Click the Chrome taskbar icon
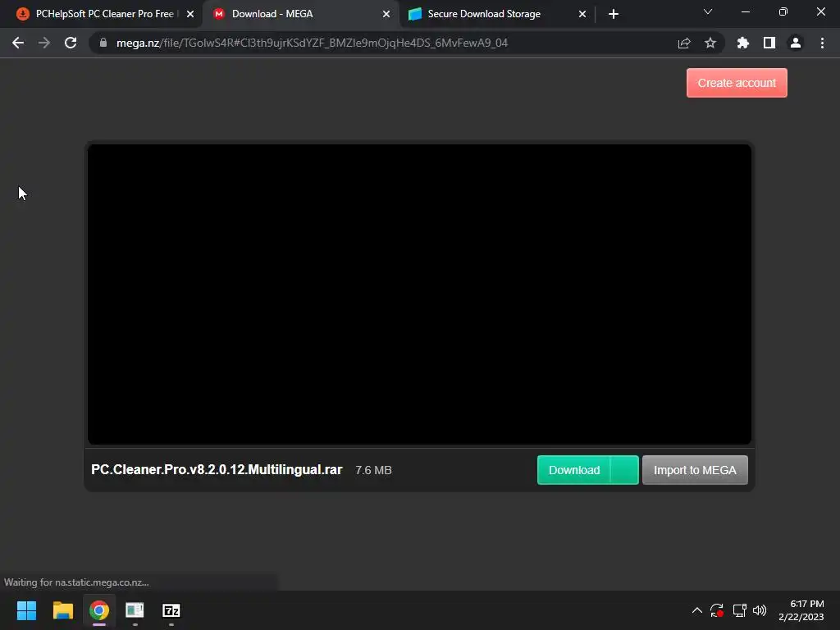This screenshot has height=630, width=840. [x=99, y=610]
